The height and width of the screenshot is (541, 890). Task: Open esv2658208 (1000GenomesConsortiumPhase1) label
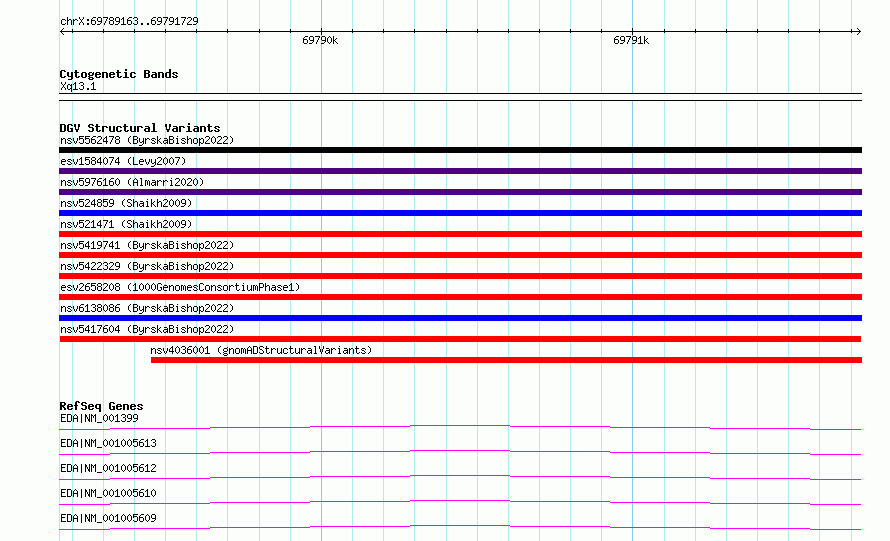point(180,287)
